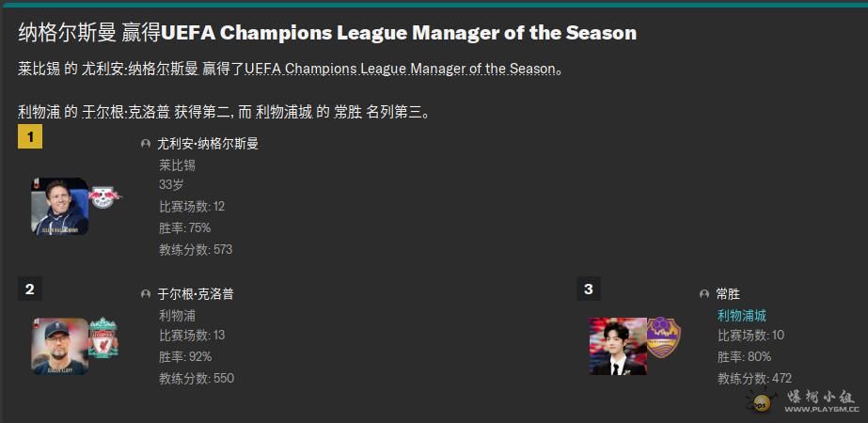This screenshot has width=868, height=423.
Task: Open Klopp's portrait photo
Action: (60, 347)
